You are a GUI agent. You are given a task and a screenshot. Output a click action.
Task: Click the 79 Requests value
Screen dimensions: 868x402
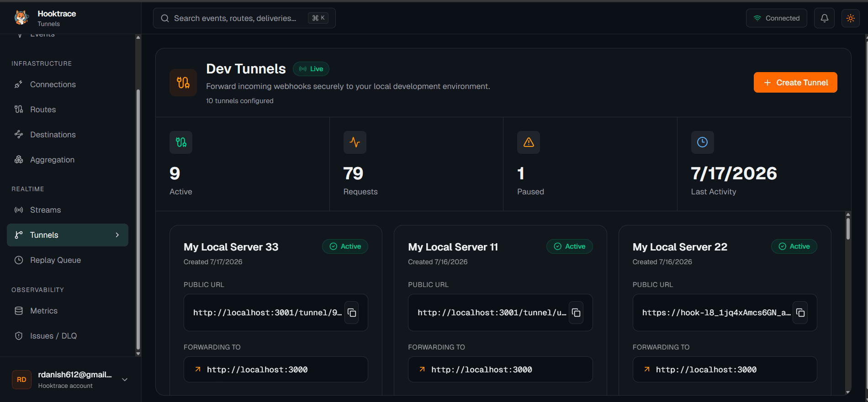point(353,173)
